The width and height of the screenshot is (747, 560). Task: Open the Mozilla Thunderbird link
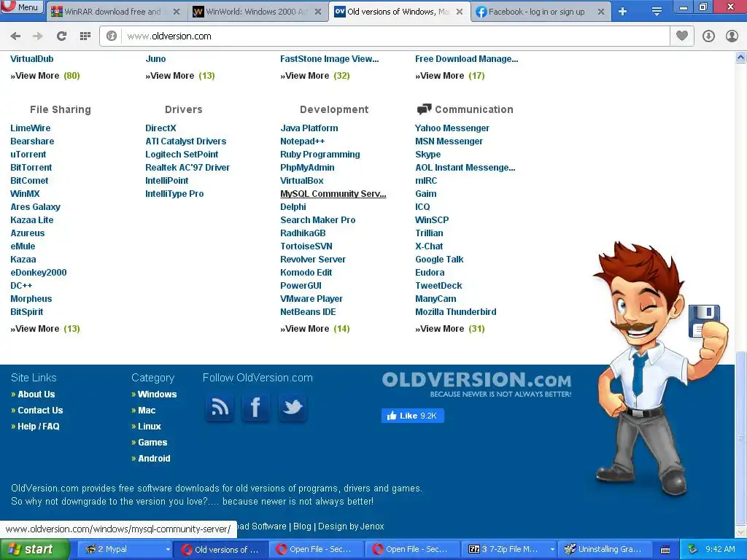pyautogui.click(x=455, y=312)
